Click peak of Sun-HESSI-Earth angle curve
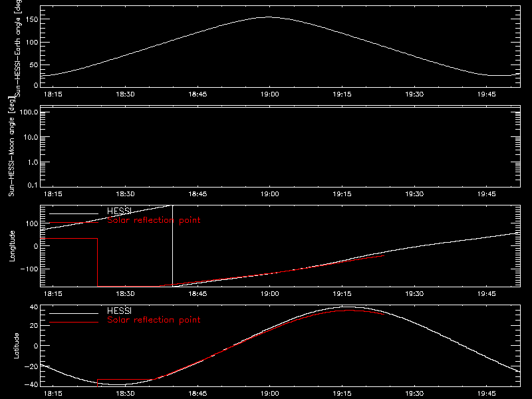Image resolution: width=532 pixels, height=399 pixels. 269,17
